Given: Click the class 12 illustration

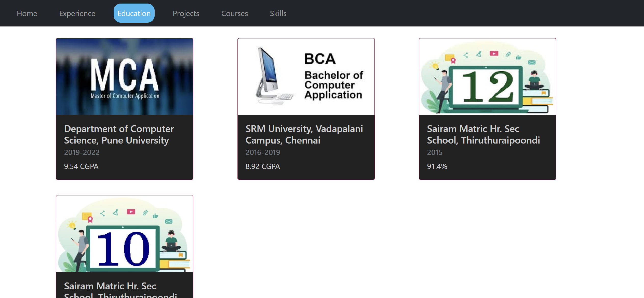Looking at the screenshot, I should pos(487,77).
